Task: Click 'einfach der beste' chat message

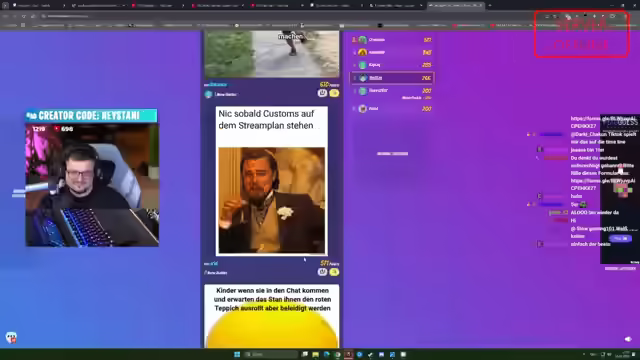Action: 590,244
